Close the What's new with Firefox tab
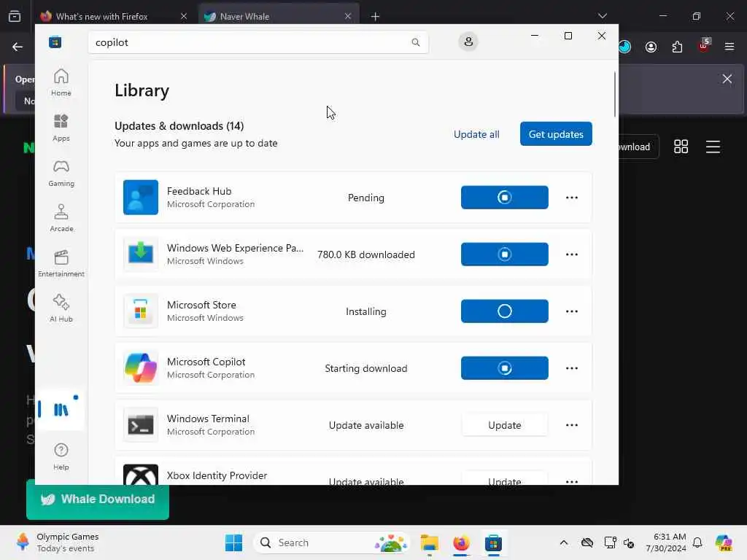 point(184,17)
